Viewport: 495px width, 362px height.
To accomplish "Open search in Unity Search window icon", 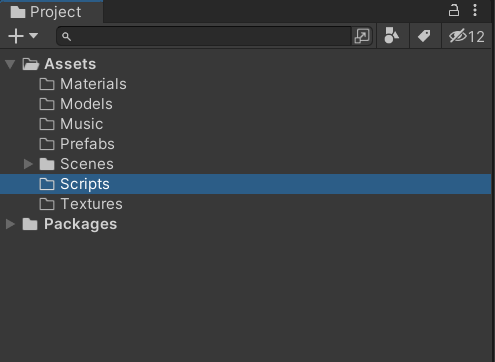I will pyautogui.click(x=362, y=36).
